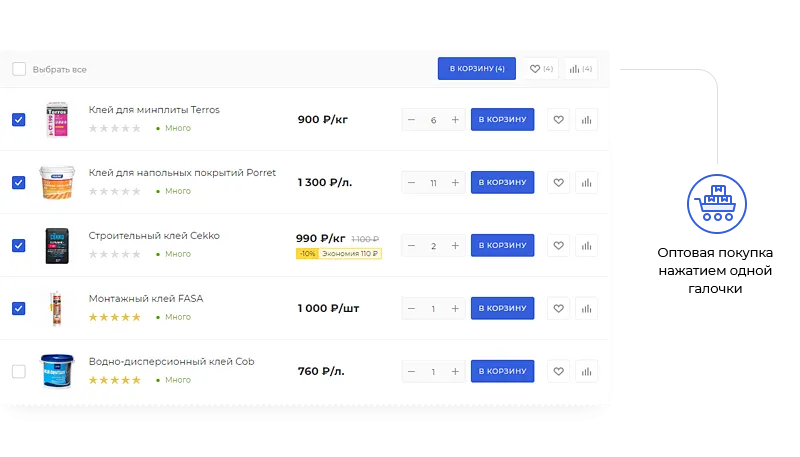Add FASA mounting glue to favorites
This screenshot has height=457, width=800.
[x=558, y=309]
